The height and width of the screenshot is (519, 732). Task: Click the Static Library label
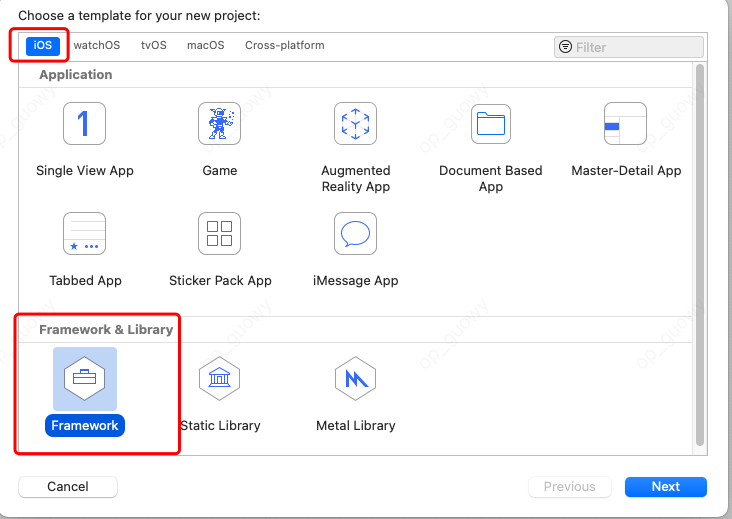pyautogui.click(x=220, y=426)
